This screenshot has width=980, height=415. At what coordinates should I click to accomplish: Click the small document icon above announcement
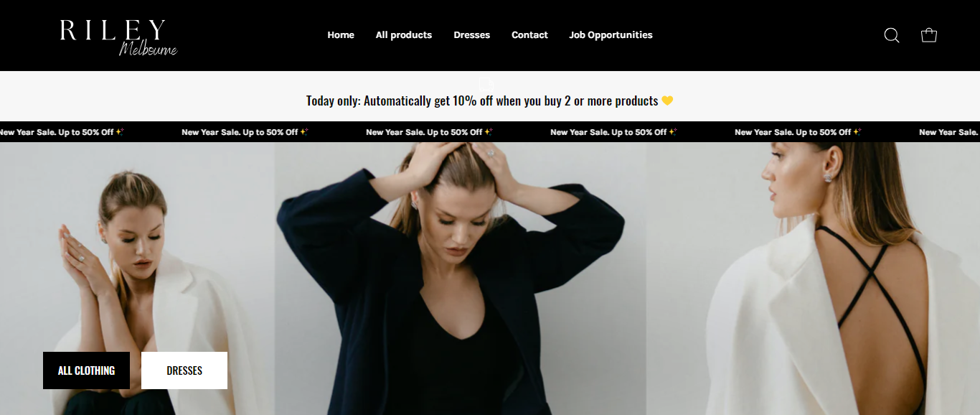(486, 84)
